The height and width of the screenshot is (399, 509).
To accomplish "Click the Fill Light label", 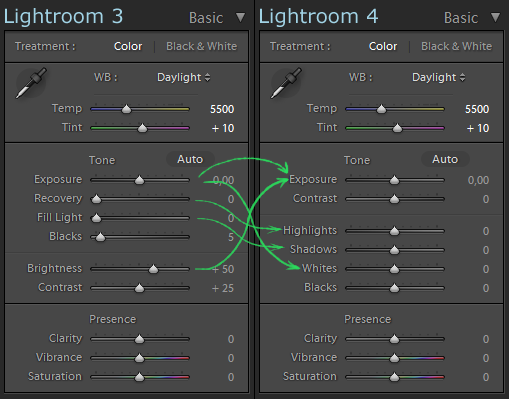I will click(59, 217).
